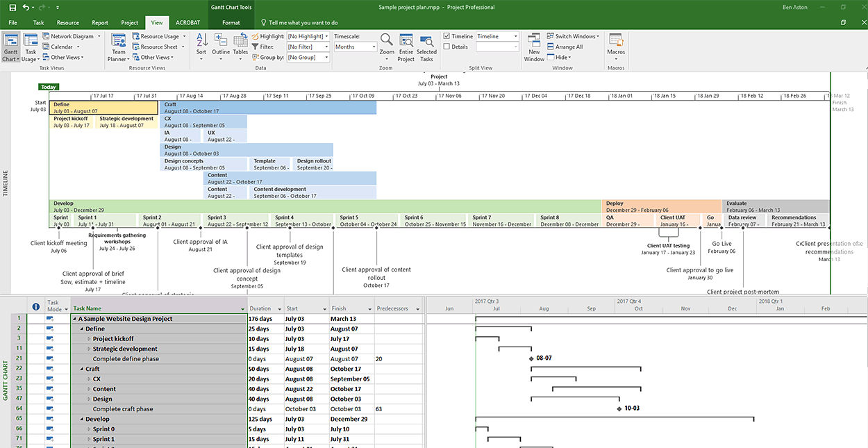Viewport: 868px width, 448px height.
Task: Open the File tab
Action: pyautogui.click(x=12, y=23)
